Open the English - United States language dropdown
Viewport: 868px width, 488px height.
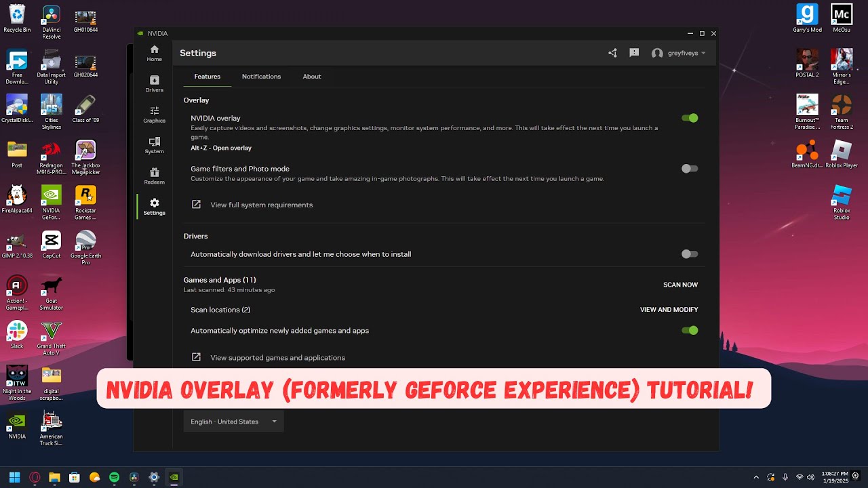tap(233, 422)
